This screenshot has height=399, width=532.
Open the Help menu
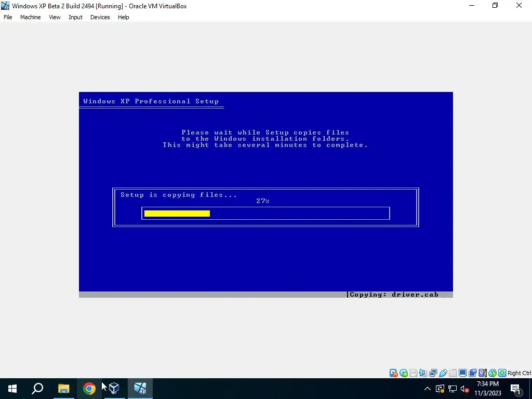point(123,17)
